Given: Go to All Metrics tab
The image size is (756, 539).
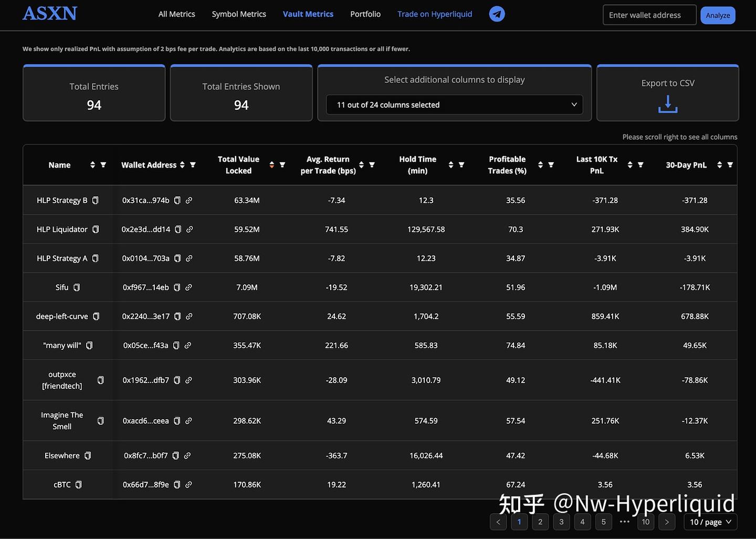Looking at the screenshot, I should coord(177,14).
